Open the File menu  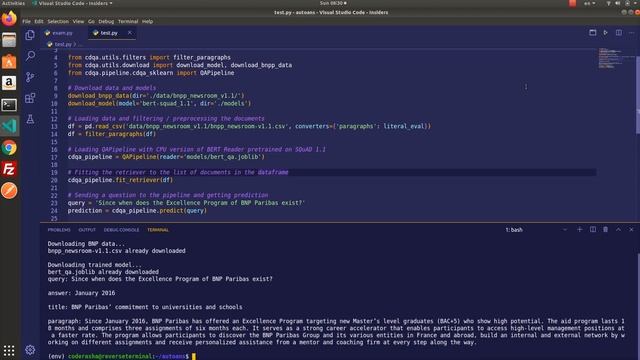(x=26, y=21)
